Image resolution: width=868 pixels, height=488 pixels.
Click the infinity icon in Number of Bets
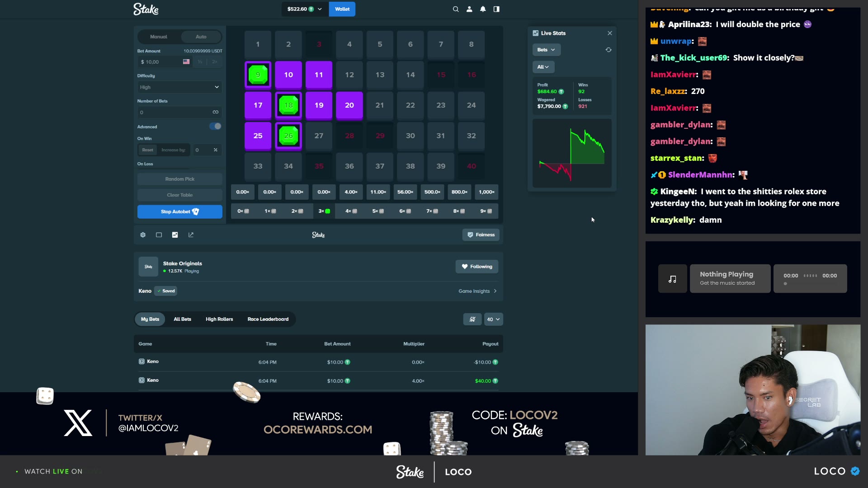point(216,112)
